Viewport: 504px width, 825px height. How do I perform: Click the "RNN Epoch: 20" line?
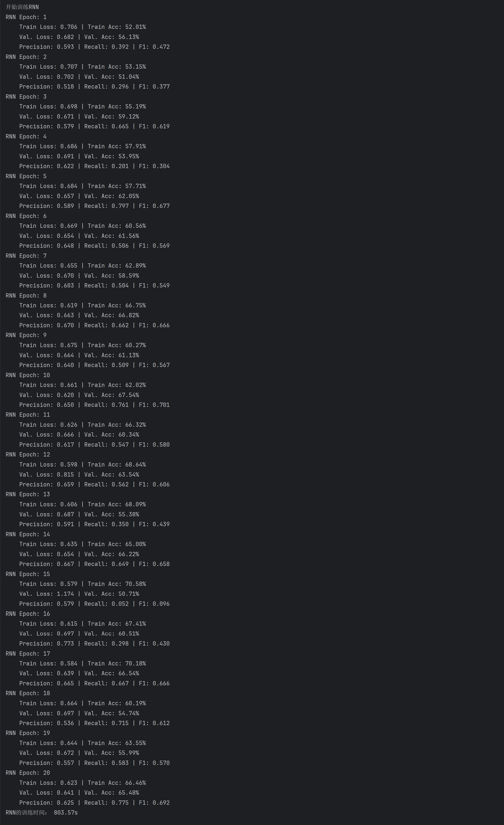tap(28, 773)
